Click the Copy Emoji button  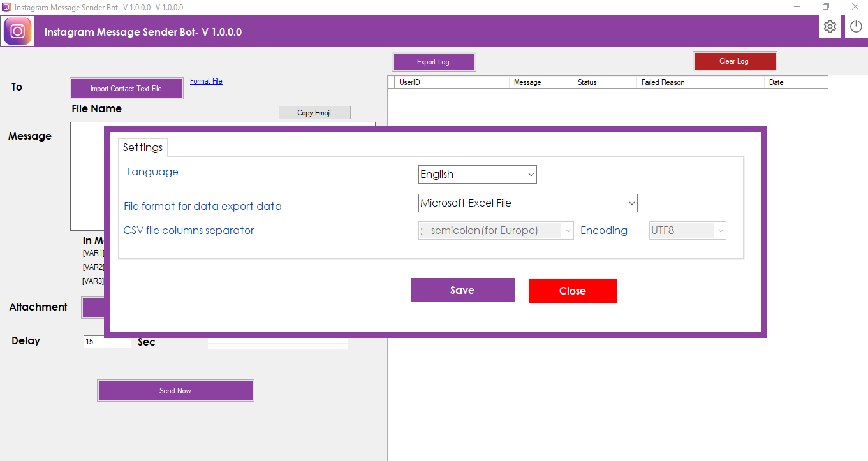[x=314, y=113]
